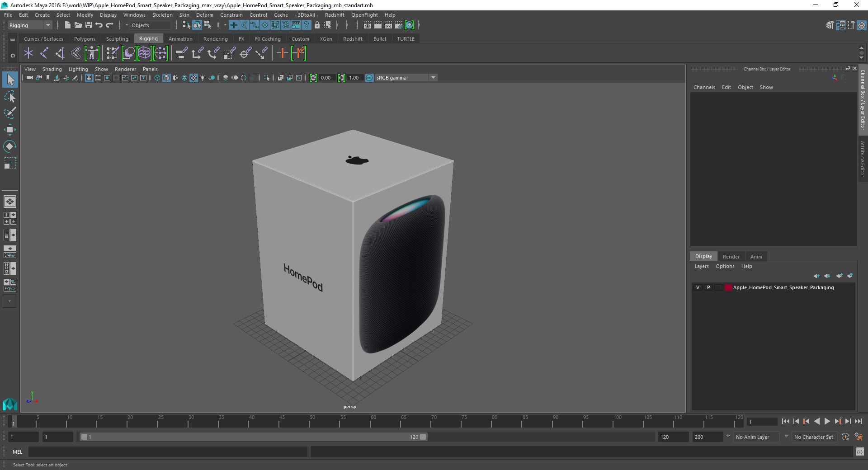Open the viewport Shading menu
The height and width of the screenshot is (470, 868).
(x=52, y=69)
